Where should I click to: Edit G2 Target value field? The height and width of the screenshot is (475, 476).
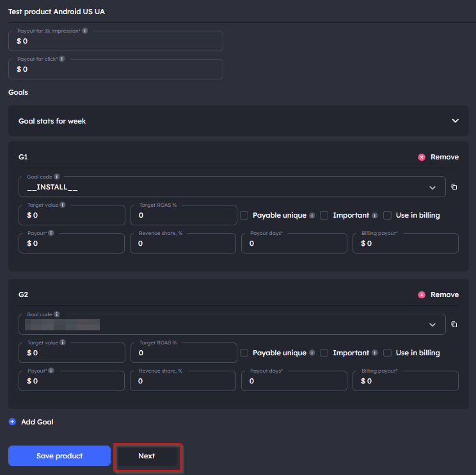point(72,353)
